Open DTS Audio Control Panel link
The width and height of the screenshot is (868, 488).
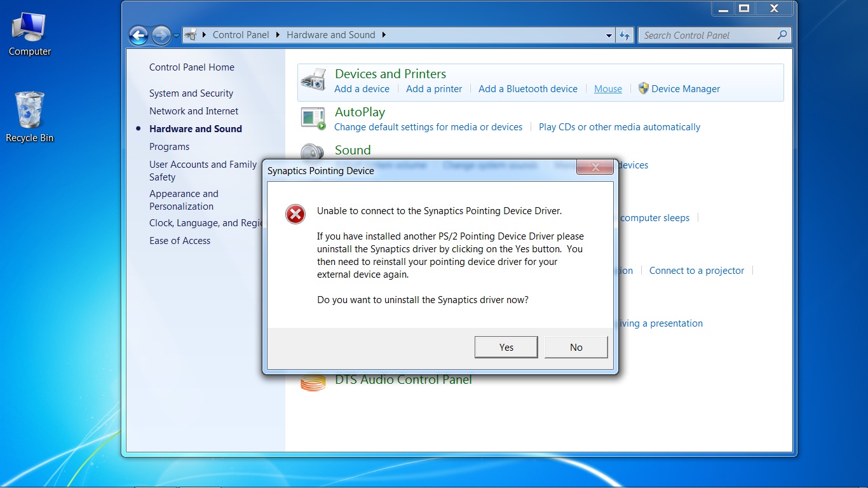click(403, 380)
